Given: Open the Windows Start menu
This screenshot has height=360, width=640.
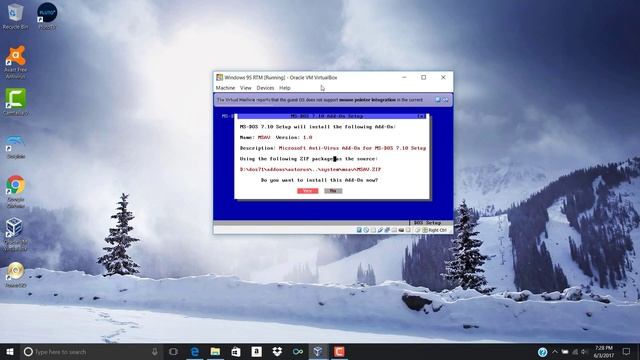Looking at the screenshot, I should [x=10, y=351].
